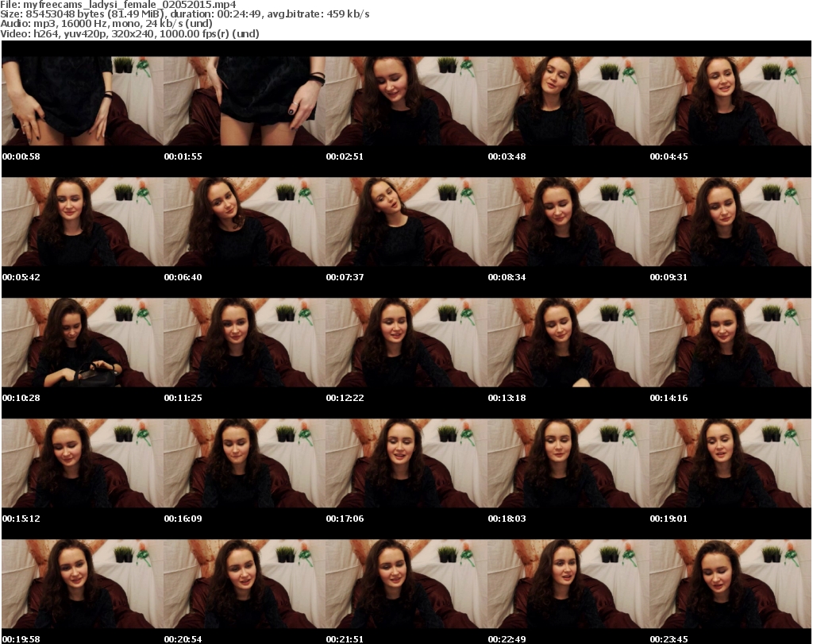Select the thumbnail above timestamp 00:10:28
The image size is (813, 644).
(83, 343)
